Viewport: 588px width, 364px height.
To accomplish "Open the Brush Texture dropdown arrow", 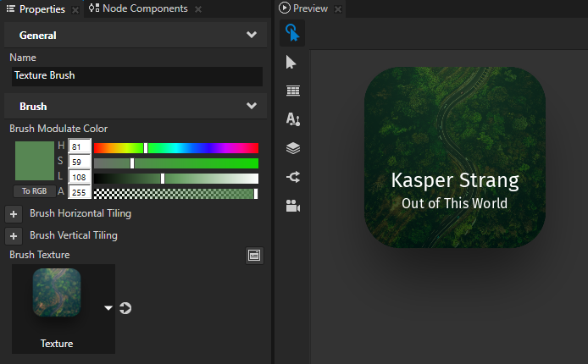I will (108, 308).
